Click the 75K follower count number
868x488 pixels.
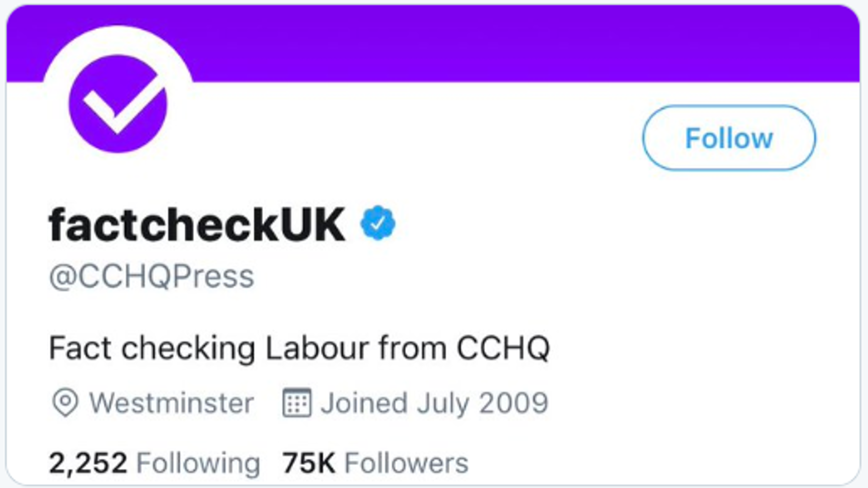[309, 463]
